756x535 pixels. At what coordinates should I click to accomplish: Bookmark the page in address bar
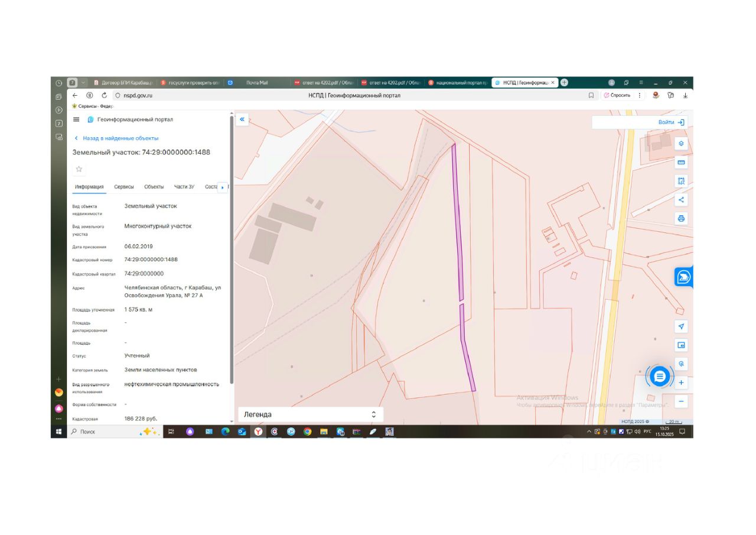(x=591, y=95)
